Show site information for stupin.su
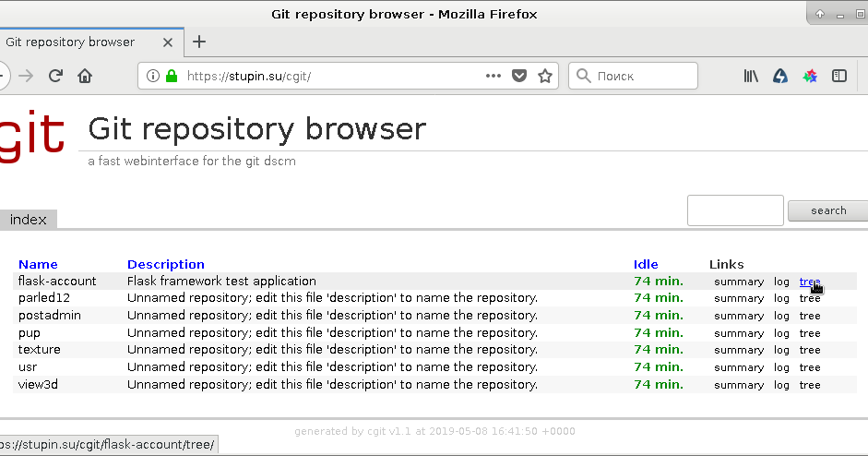 [153, 76]
